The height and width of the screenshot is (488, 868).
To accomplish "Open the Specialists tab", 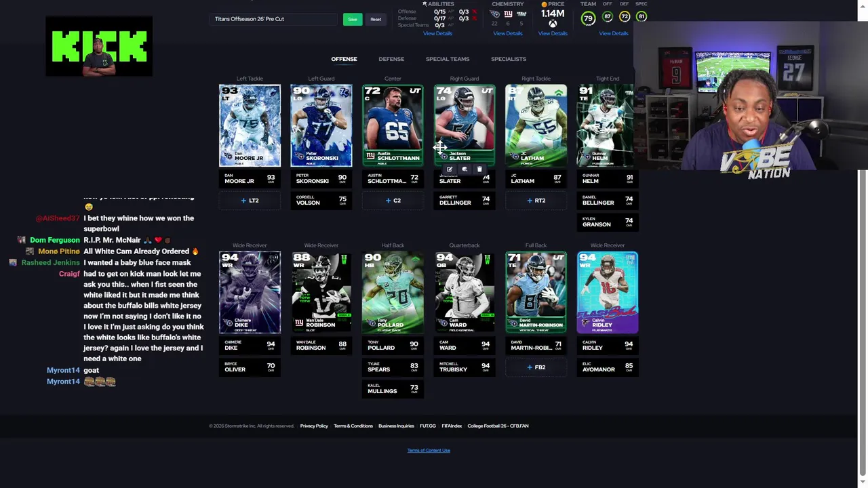I will (509, 59).
